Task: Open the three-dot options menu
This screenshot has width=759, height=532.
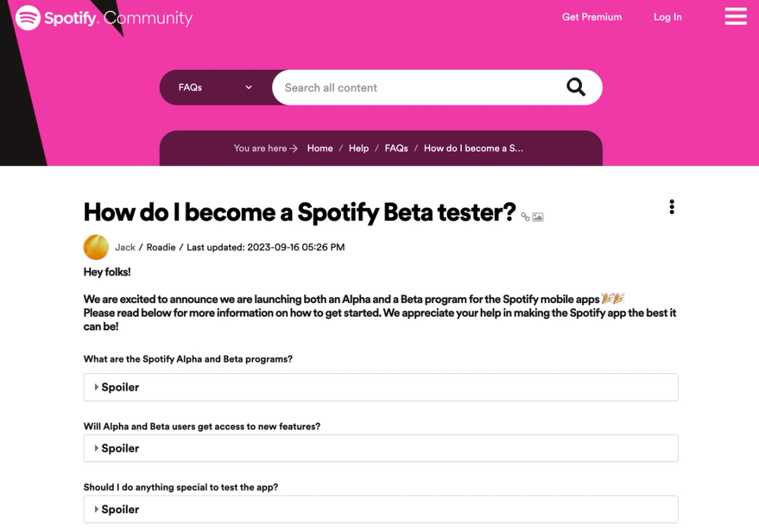Action: point(671,206)
